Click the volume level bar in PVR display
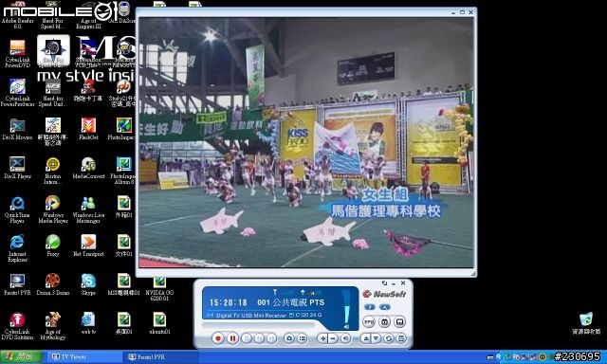 (x=346, y=307)
